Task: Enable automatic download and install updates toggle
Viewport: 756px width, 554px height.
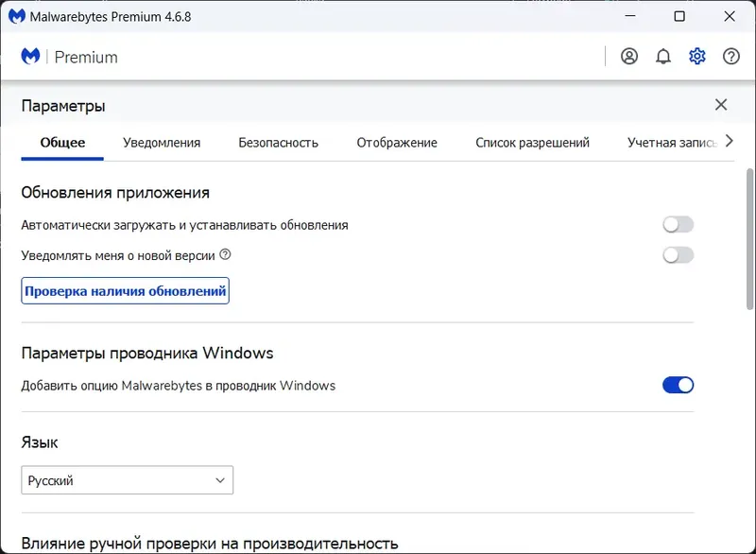Action: click(679, 225)
